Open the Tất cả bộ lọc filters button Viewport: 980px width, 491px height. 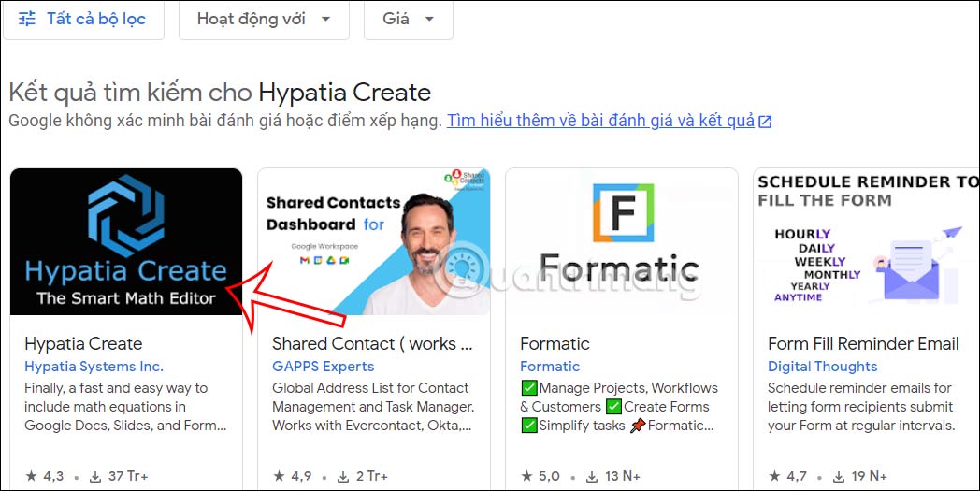tap(83, 20)
